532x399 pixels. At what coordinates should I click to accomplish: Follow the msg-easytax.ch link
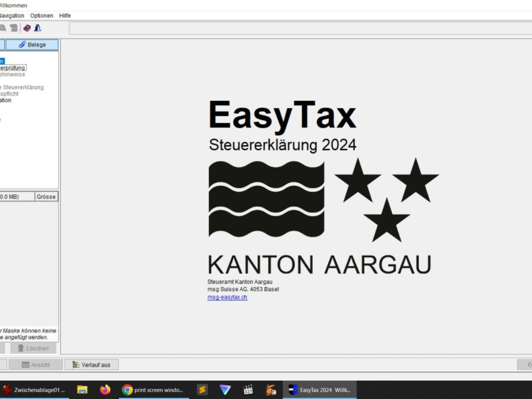pos(227,297)
